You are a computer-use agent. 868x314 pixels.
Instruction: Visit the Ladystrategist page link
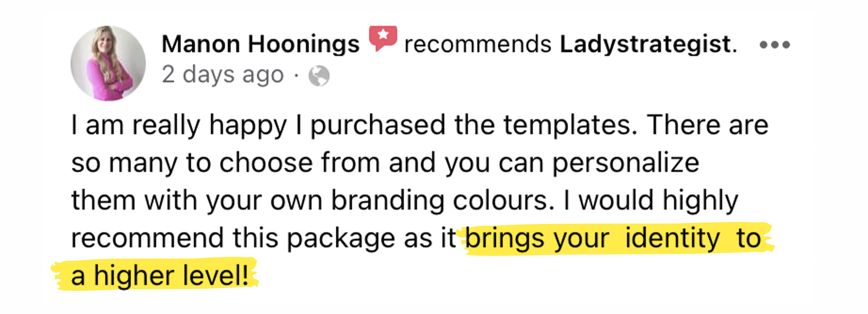(x=647, y=44)
